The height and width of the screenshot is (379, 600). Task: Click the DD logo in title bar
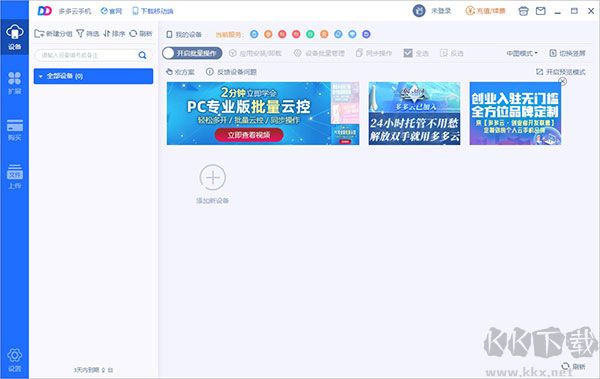[x=44, y=11]
